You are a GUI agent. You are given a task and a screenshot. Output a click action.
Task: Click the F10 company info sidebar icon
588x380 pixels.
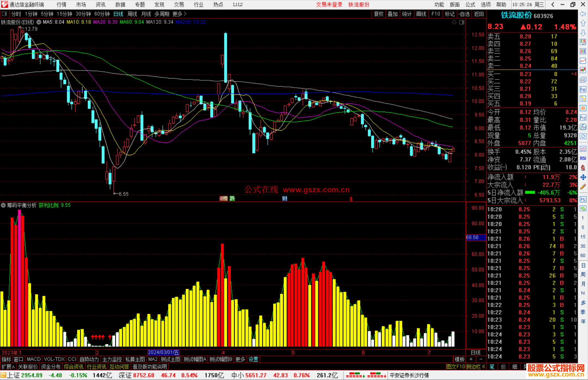(x=583, y=89)
